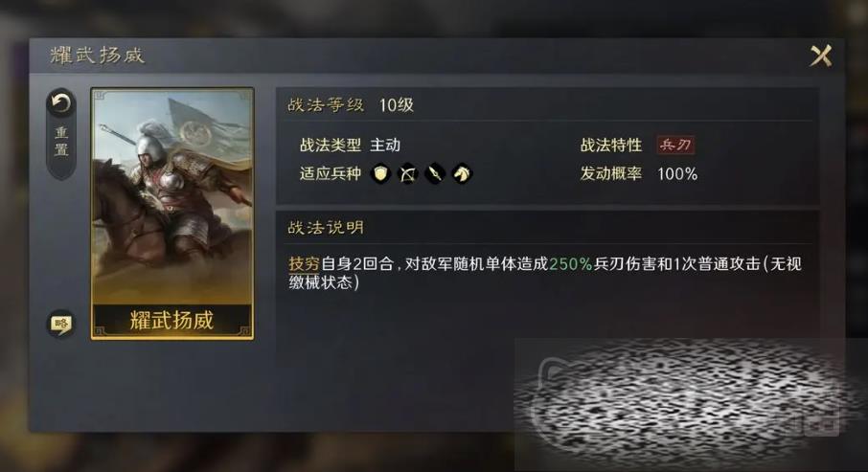Click the 技穷 underlined keyword link

(304, 264)
